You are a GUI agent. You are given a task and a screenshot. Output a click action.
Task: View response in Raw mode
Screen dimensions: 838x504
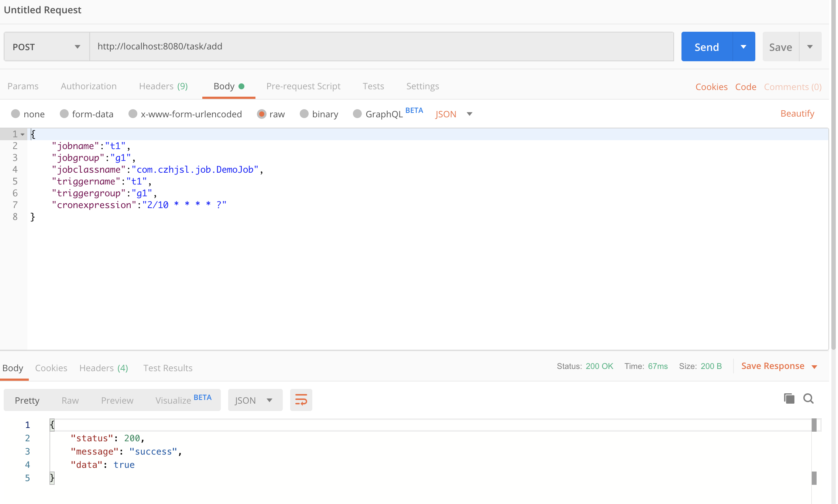point(70,400)
